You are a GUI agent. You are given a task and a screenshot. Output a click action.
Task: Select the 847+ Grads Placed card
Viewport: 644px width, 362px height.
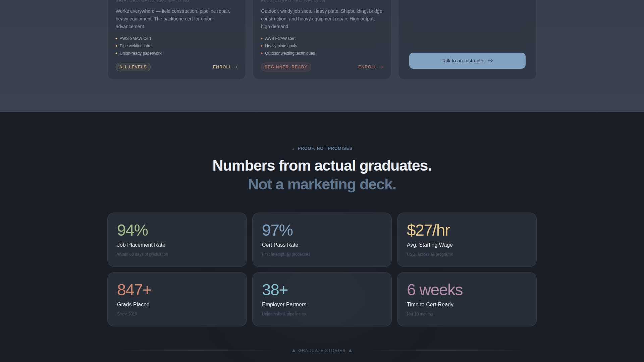177,299
